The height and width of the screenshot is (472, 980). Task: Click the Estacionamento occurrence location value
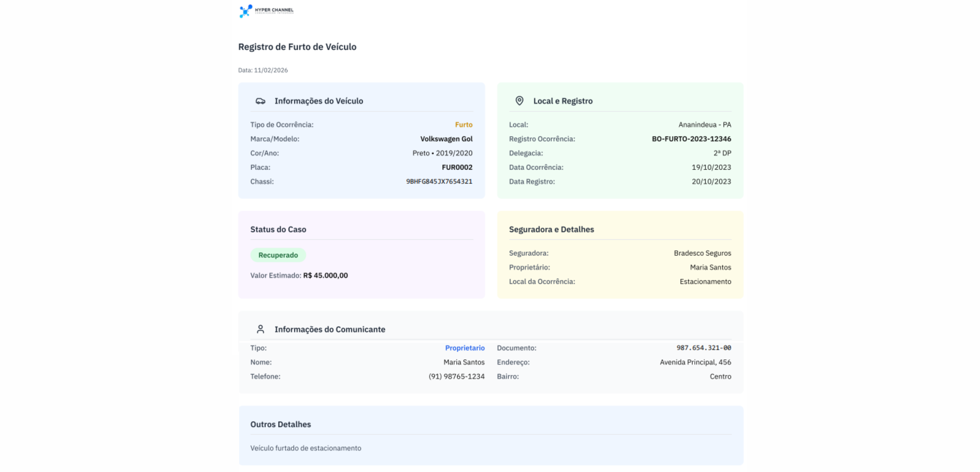click(705, 281)
